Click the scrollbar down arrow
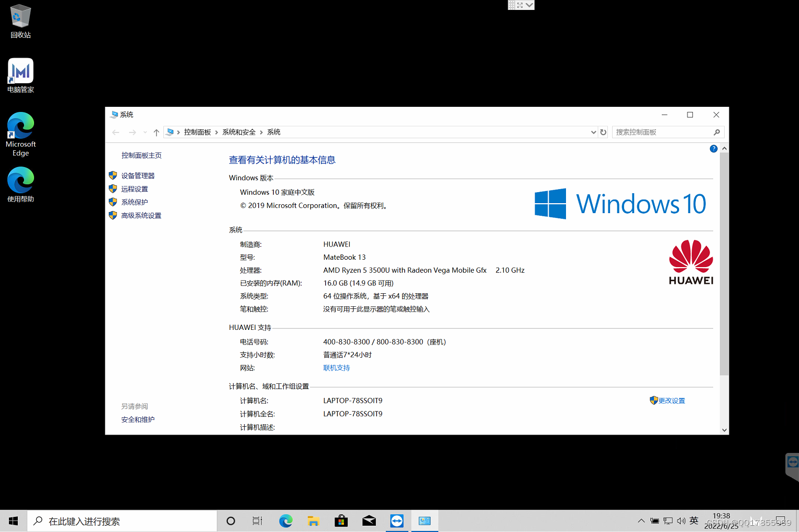799x532 pixels. click(724, 430)
